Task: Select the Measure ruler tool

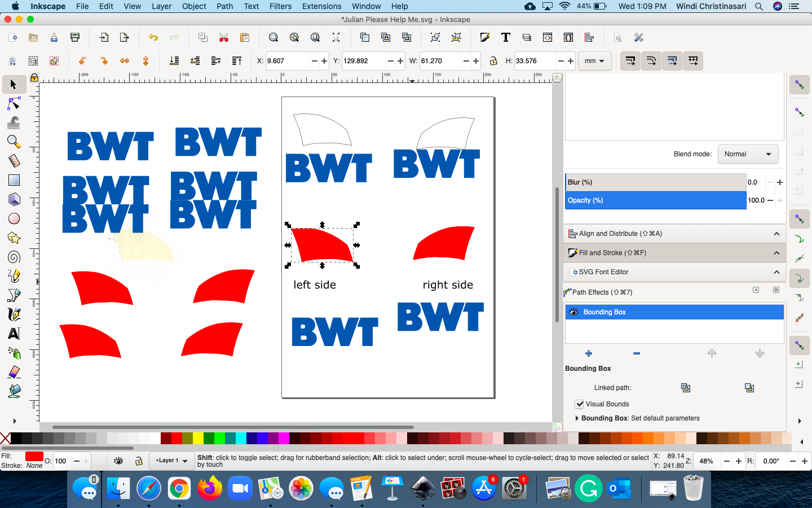Action: pyautogui.click(x=14, y=161)
